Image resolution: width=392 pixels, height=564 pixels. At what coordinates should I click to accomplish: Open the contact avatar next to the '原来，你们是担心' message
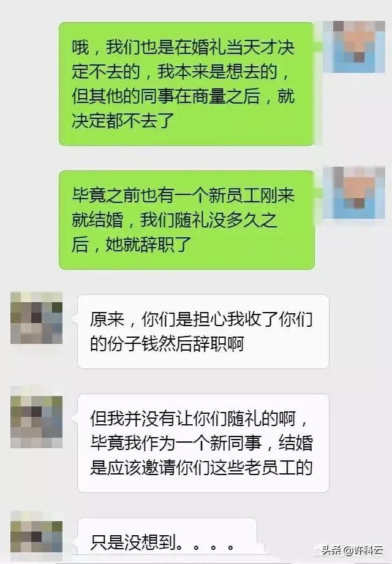point(36,318)
